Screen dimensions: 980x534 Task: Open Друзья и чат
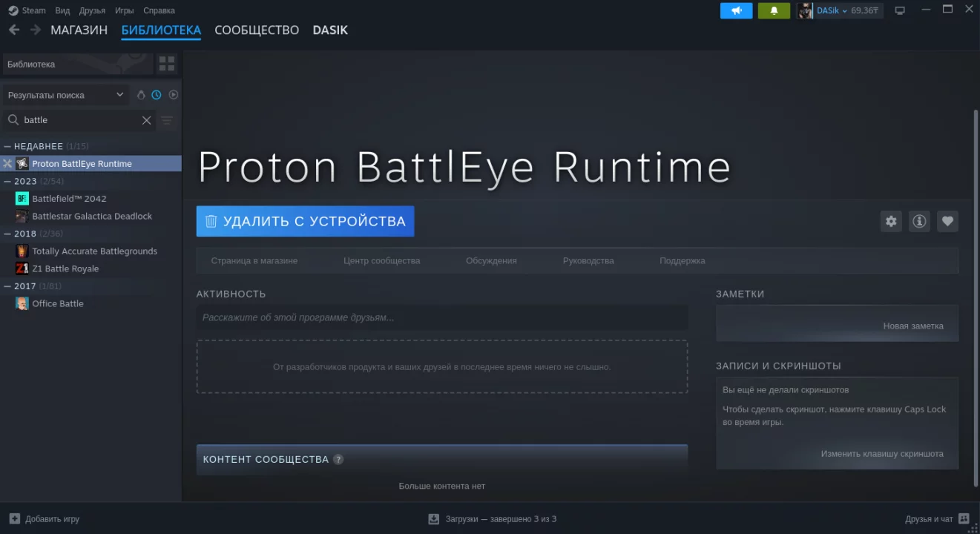click(x=937, y=519)
